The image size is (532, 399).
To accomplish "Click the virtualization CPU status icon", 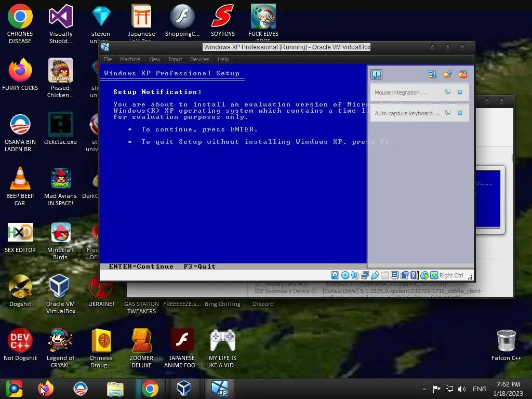I will (x=414, y=275).
